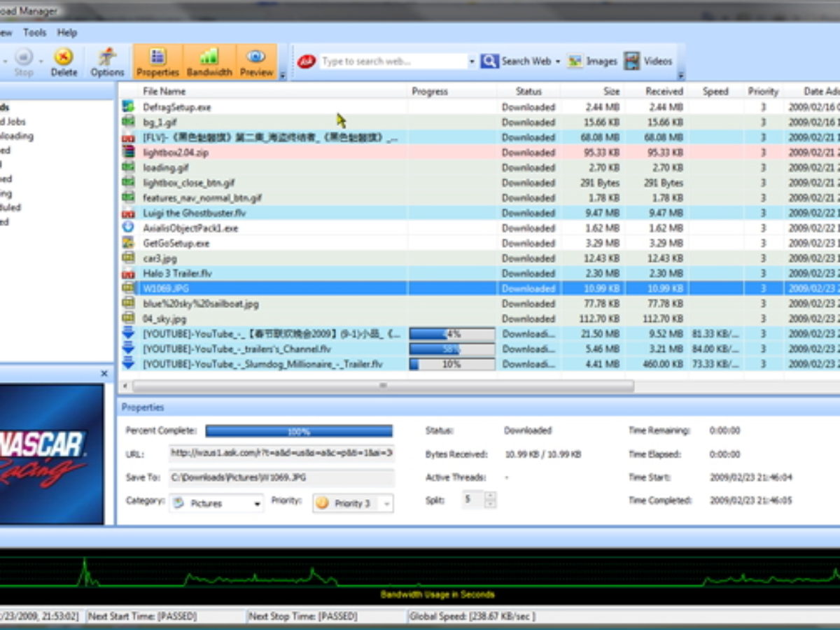Click the Ask search logo icon
The image size is (840, 630).
point(307,62)
